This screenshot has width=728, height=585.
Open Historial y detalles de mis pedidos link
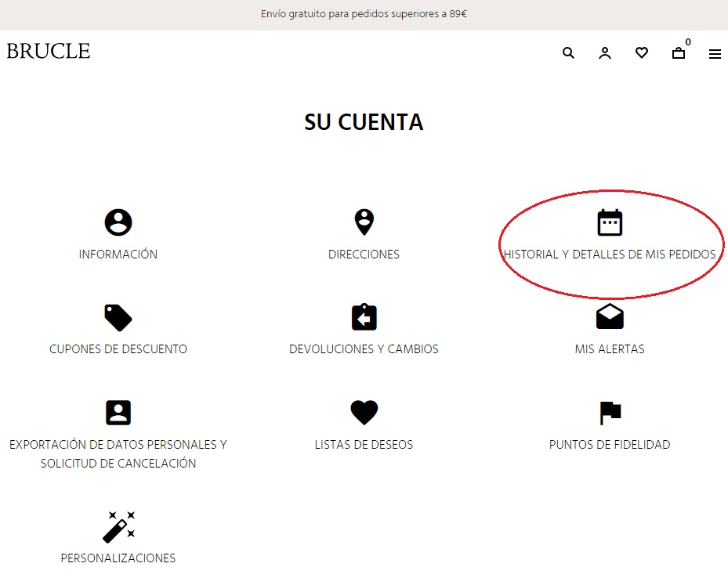pyautogui.click(x=610, y=255)
